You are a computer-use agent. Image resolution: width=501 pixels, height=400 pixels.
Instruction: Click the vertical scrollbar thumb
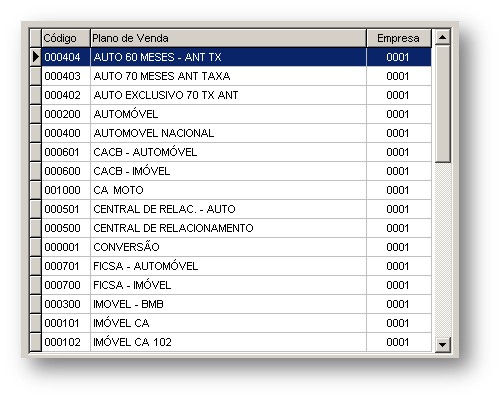click(x=443, y=104)
